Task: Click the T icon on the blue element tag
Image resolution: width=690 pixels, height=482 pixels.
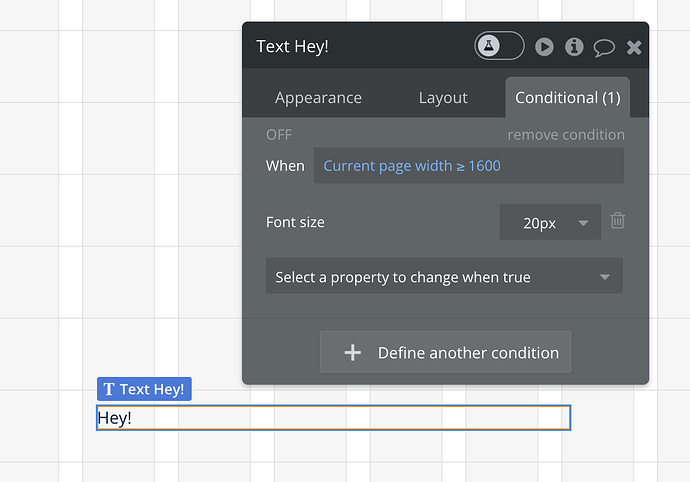Action: [109, 390]
